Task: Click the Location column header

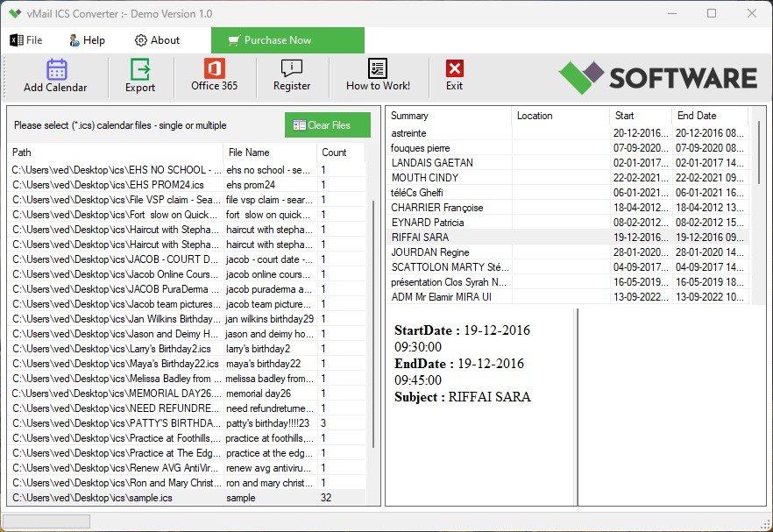Action: click(561, 116)
